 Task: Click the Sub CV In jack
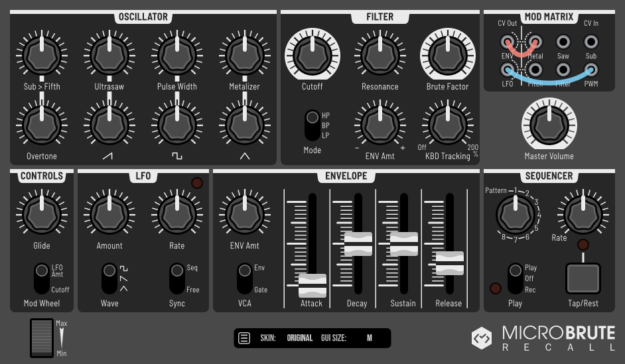590,42
